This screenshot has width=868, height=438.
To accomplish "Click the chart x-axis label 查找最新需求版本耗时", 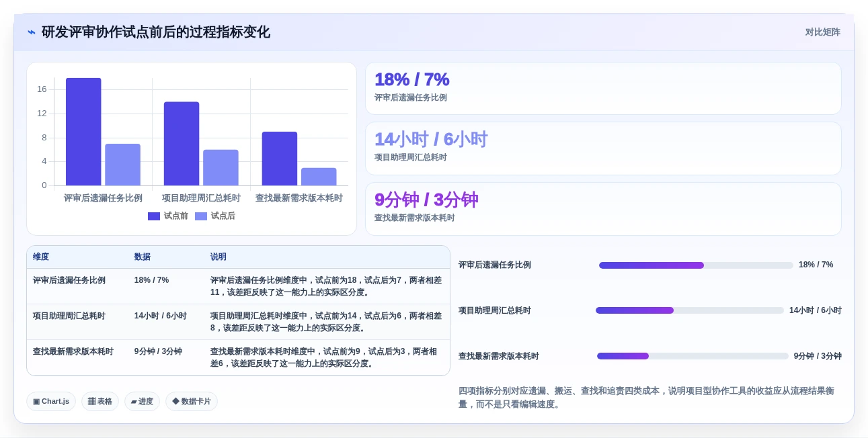I will point(299,198).
